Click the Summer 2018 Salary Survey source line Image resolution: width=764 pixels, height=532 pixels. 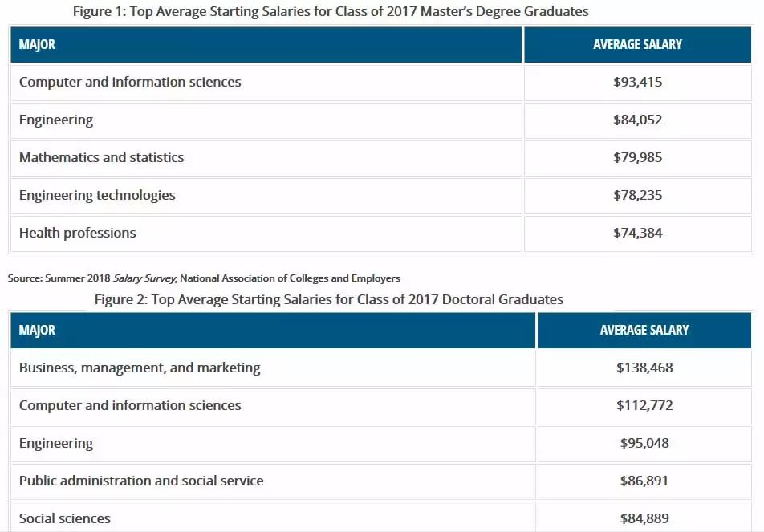(204, 278)
